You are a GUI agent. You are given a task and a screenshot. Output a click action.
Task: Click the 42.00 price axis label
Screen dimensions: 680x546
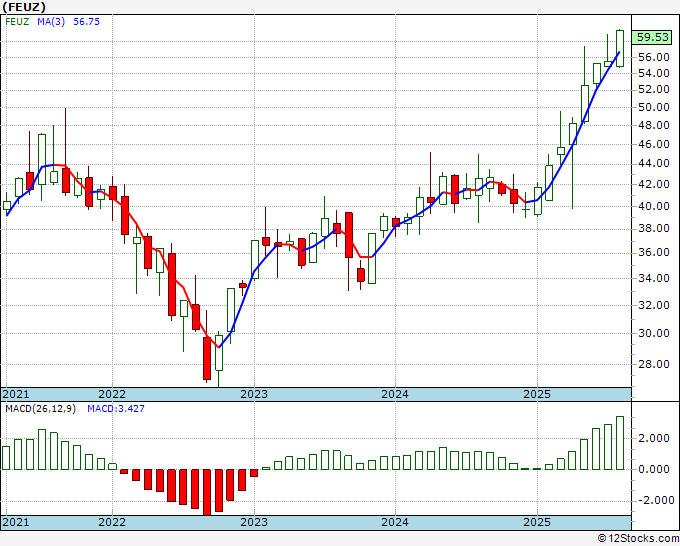(653, 184)
